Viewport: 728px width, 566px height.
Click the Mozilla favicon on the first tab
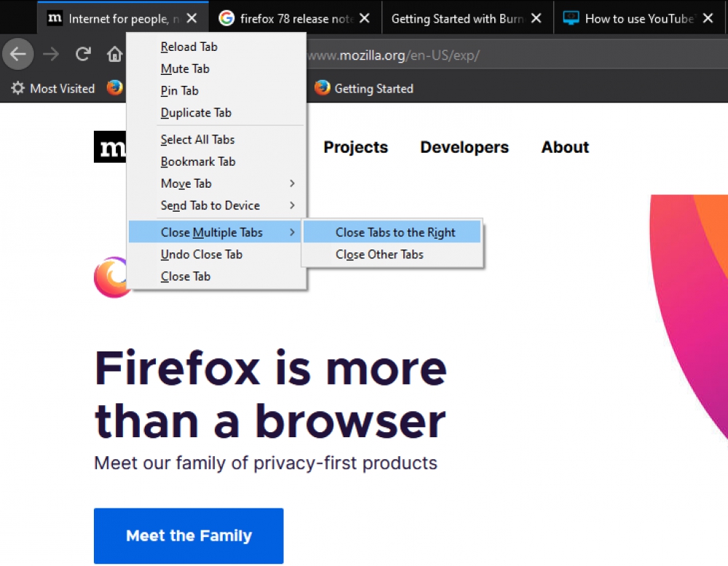coord(55,18)
